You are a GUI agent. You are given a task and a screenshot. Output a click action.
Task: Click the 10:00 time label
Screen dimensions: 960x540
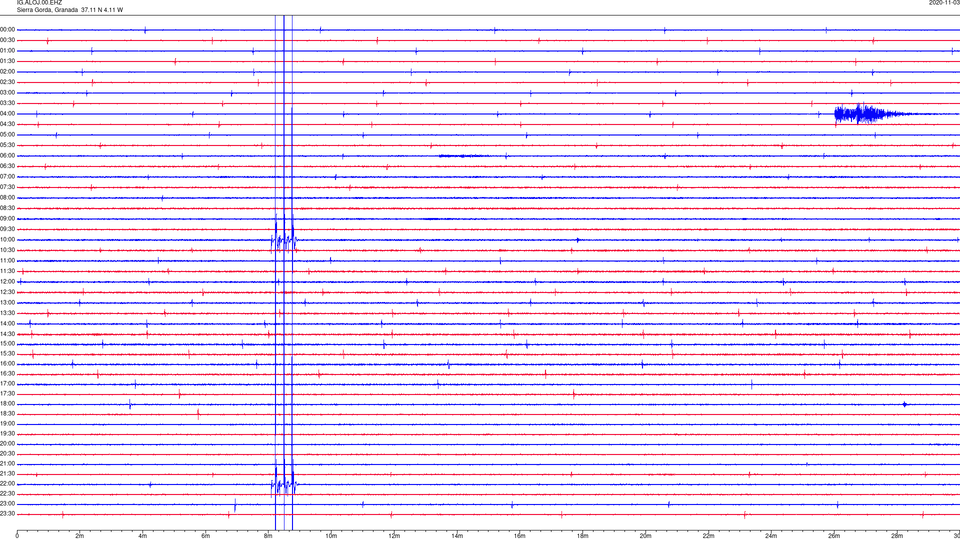tap(7, 239)
